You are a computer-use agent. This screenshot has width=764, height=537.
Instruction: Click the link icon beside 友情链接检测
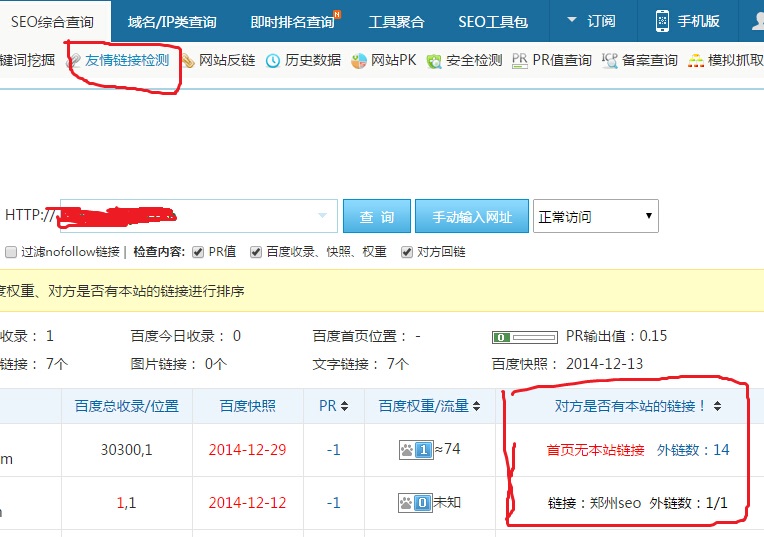click(74, 60)
